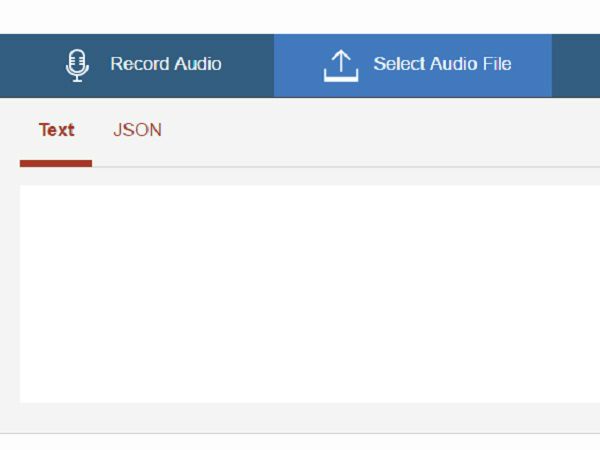Tap the microphone stand of the record icon
Viewport: 600px width, 450px height.
[77, 78]
